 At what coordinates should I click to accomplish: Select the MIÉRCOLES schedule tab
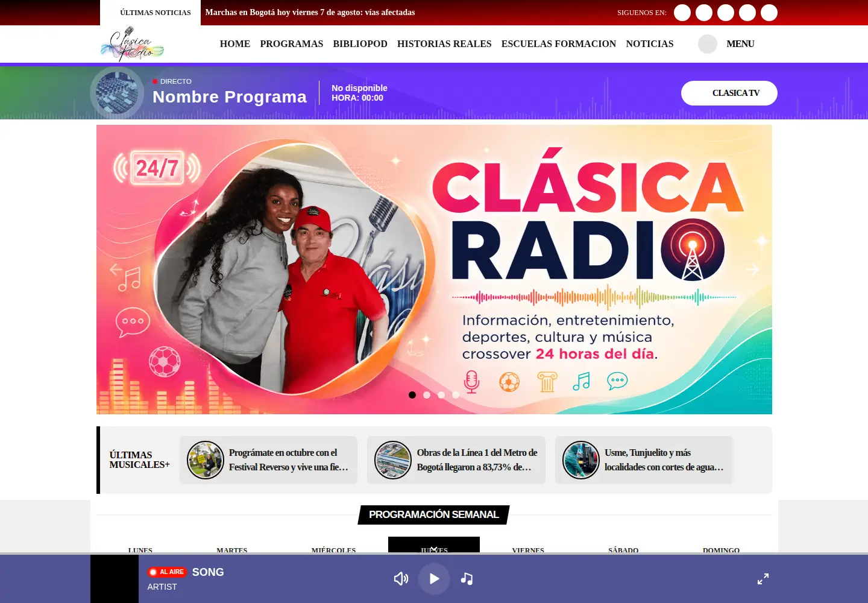[334, 550]
